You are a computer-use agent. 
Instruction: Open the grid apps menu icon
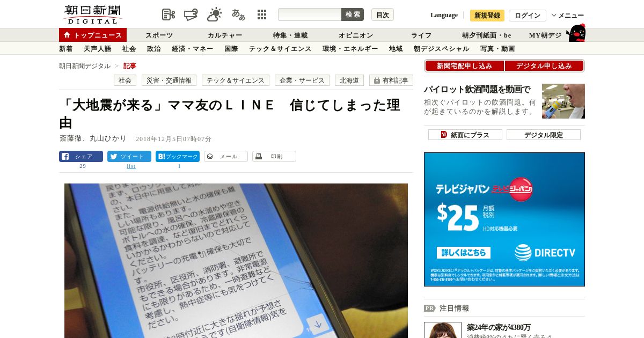pyautogui.click(x=262, y=14)
